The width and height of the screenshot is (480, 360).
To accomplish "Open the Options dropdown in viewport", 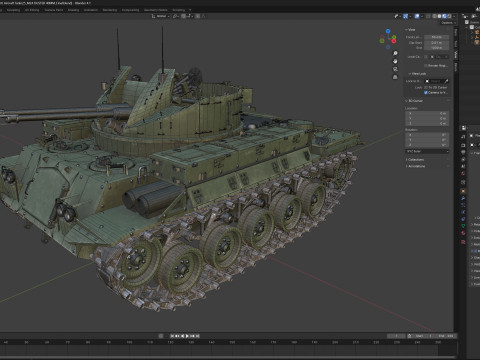I will pyautogui.click(x=448, y=23).
